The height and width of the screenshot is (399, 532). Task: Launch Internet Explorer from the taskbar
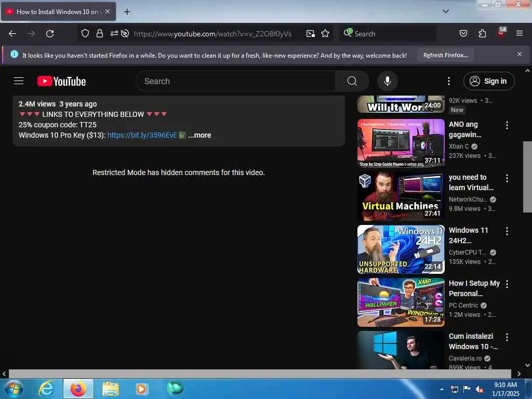click(x=46, y=389)
